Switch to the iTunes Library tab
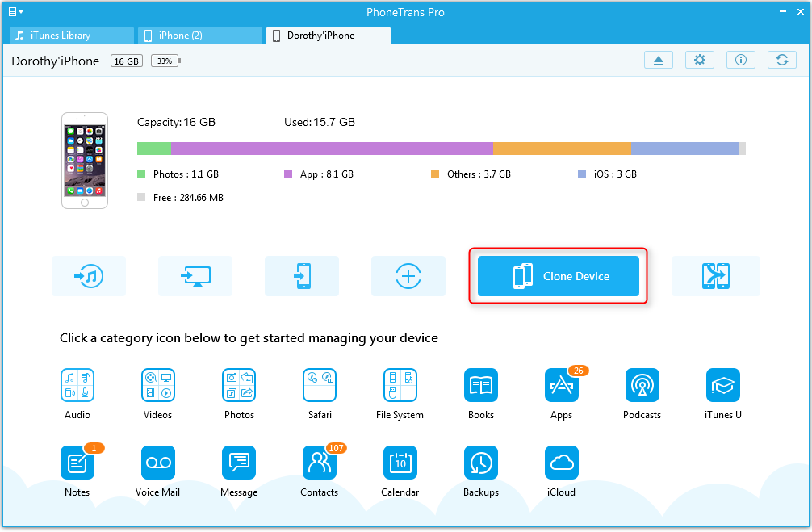The height and width of the screenshot is (532, 812). pos(72,36)
